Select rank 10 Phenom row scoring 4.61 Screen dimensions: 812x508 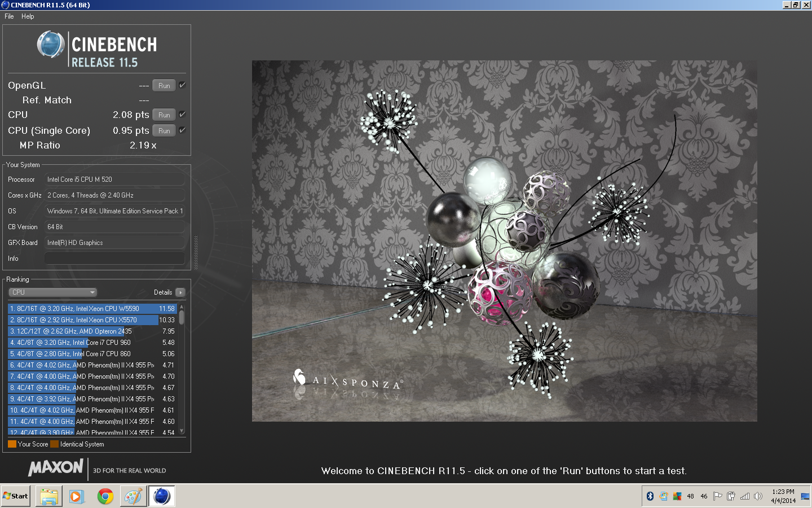(x=92, y=410)
